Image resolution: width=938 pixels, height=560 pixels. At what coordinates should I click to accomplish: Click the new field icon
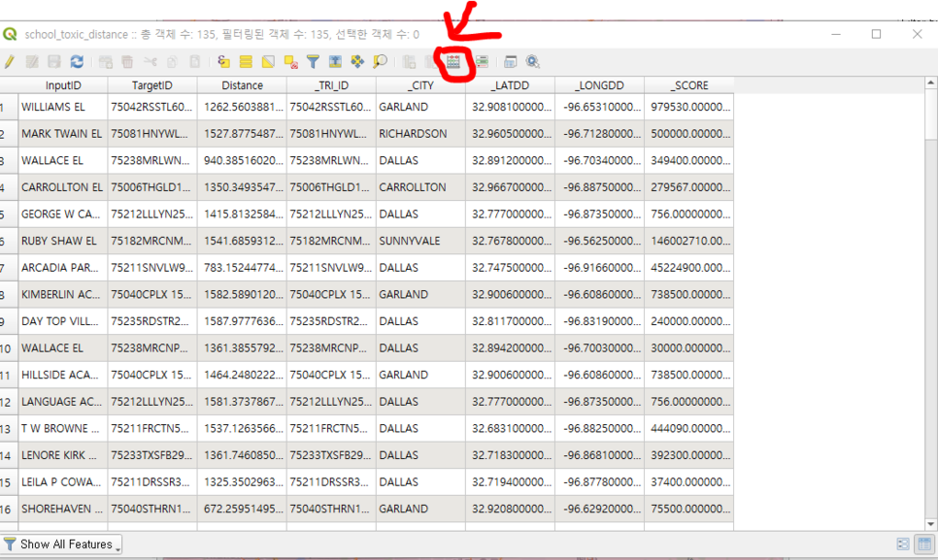point(409,61)
